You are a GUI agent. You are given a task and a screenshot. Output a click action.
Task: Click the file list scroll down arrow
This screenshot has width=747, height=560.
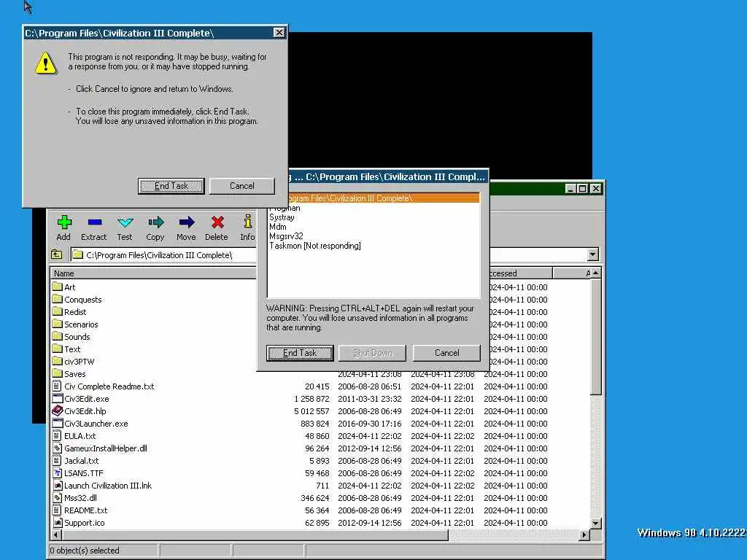click(595, 524)
